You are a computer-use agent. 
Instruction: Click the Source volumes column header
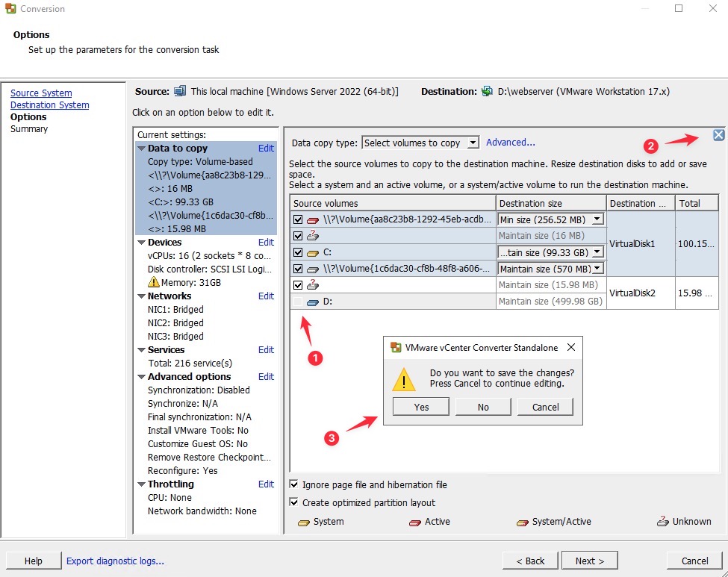click(x=393, y=203)
